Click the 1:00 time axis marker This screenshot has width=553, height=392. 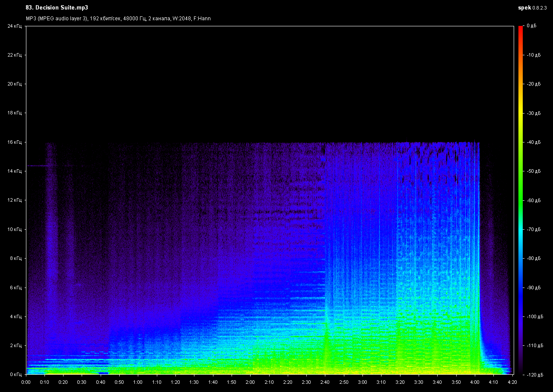138,382
